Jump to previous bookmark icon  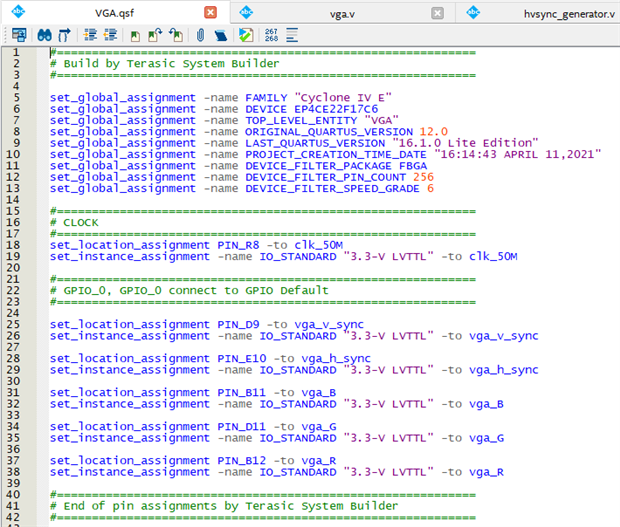click(175, 35)
